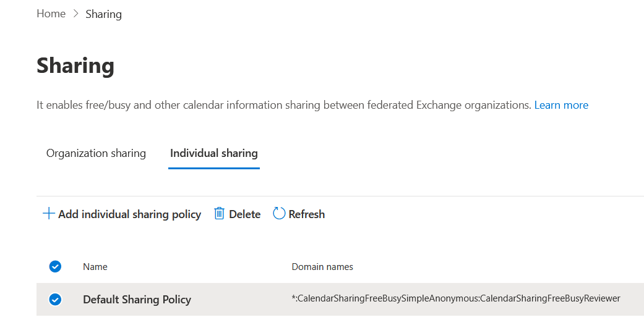Uncheck the Default Sharing Policy row checkbox
Screen dimensions: 644x333
pyautogui.click(x=55, y=300)
